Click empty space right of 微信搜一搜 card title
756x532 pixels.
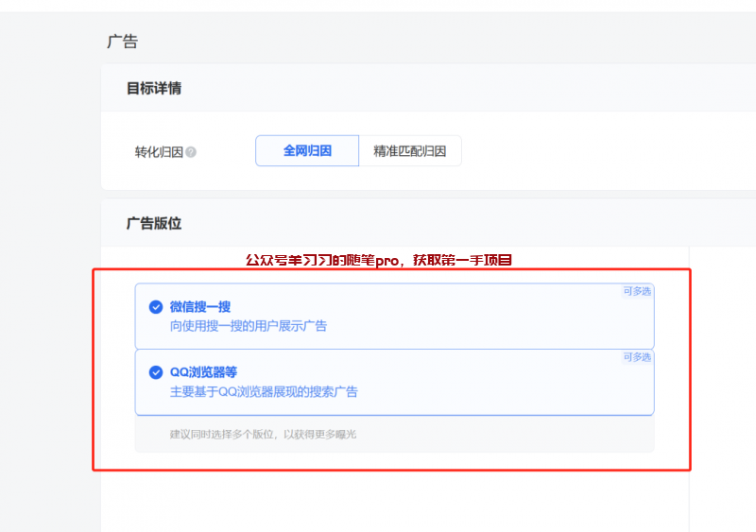coord(425,307)
